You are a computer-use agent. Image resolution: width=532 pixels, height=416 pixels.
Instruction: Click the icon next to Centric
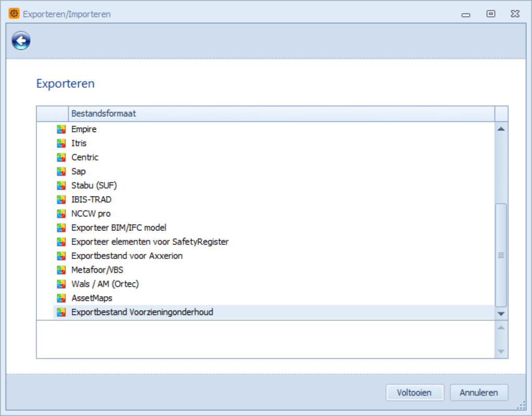(x=61, y=157)
